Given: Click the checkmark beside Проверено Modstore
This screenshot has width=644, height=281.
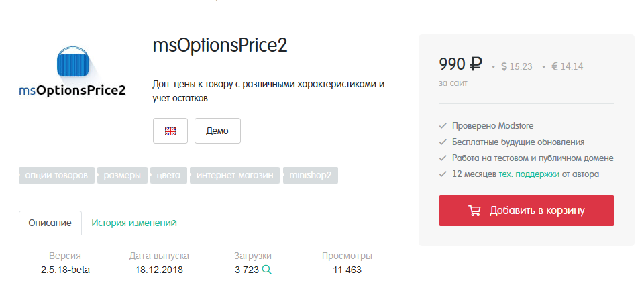Looking at the screenshot, I should pyautogui.click(x=443, y=126).
